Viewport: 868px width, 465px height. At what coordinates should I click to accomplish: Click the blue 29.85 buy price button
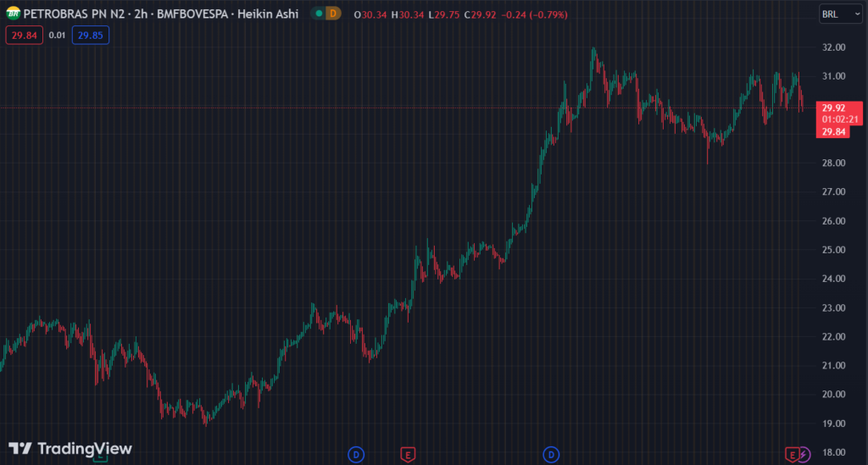[90, 36]
